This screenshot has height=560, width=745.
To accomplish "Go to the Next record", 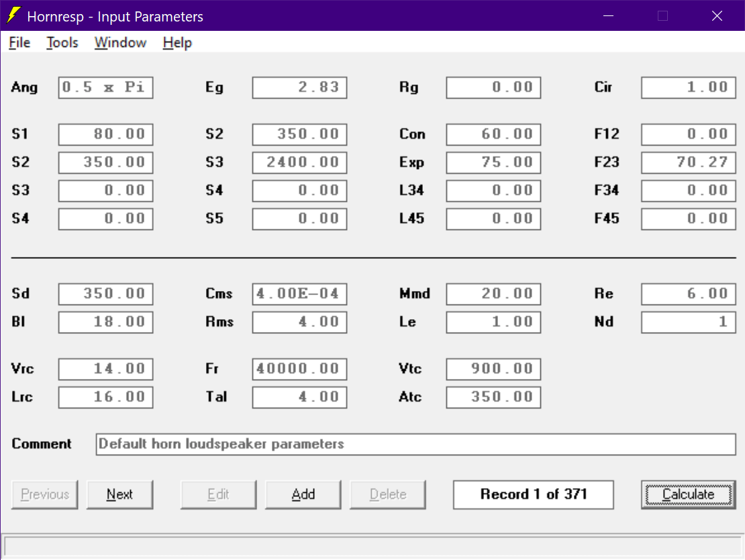I will (x=119, y=494).
